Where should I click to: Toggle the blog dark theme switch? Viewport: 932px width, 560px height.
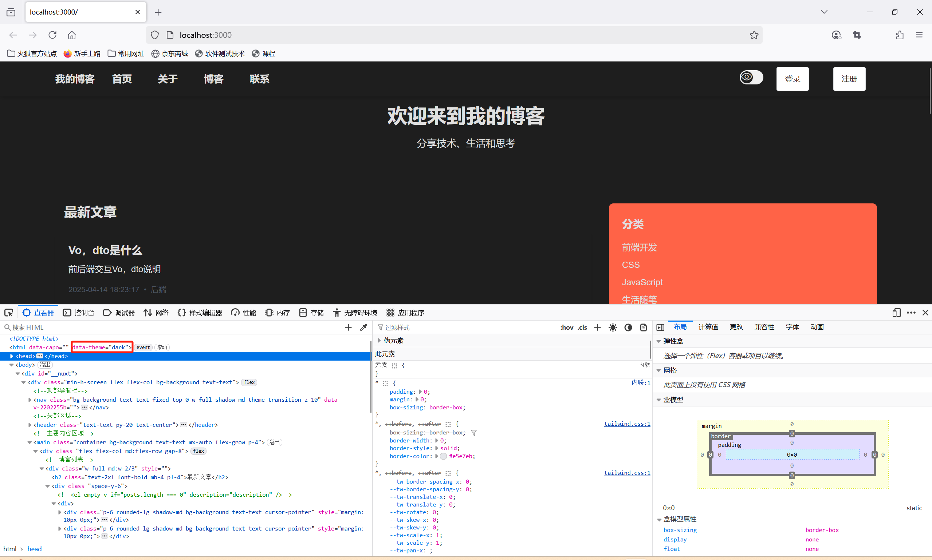click(x=751, y=78)
